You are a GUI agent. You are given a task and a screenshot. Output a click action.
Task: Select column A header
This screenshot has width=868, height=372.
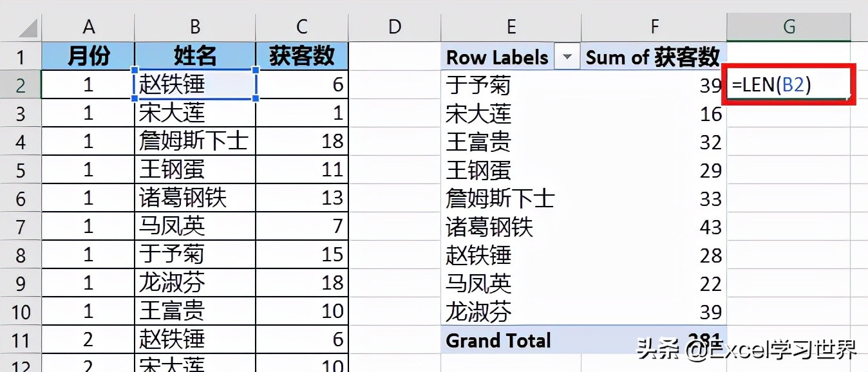point(88,26)
